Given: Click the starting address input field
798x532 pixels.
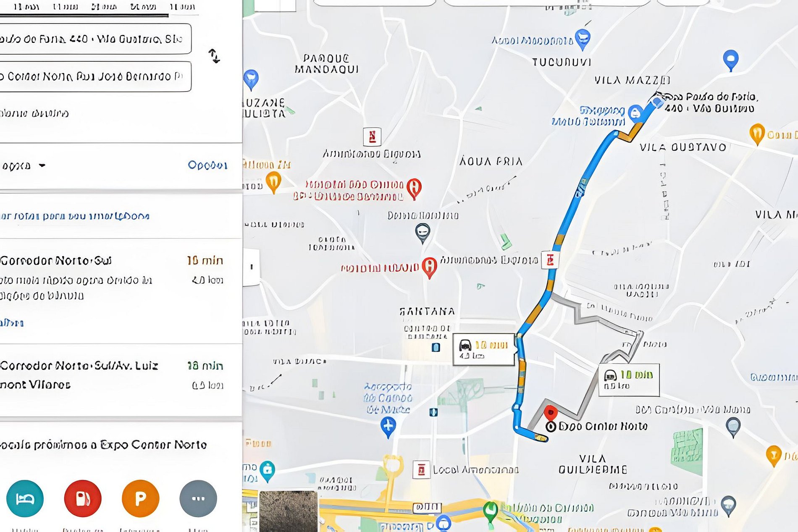Looking at the screenshot, I should pos(95,39).
